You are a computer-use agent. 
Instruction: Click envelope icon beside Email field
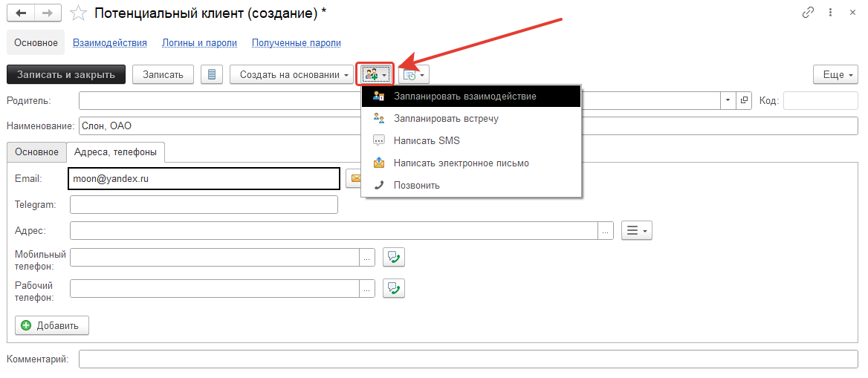[355, 179]
